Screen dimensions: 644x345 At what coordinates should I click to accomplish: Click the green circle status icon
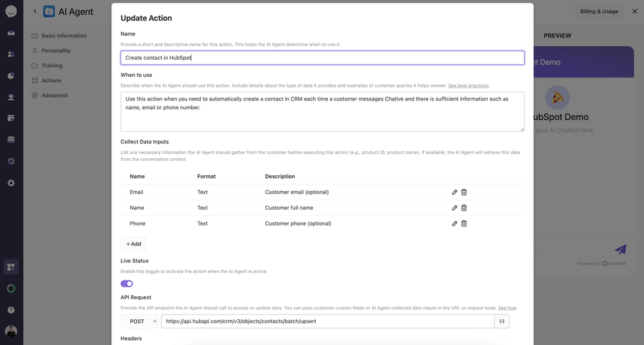pos(11,289)
